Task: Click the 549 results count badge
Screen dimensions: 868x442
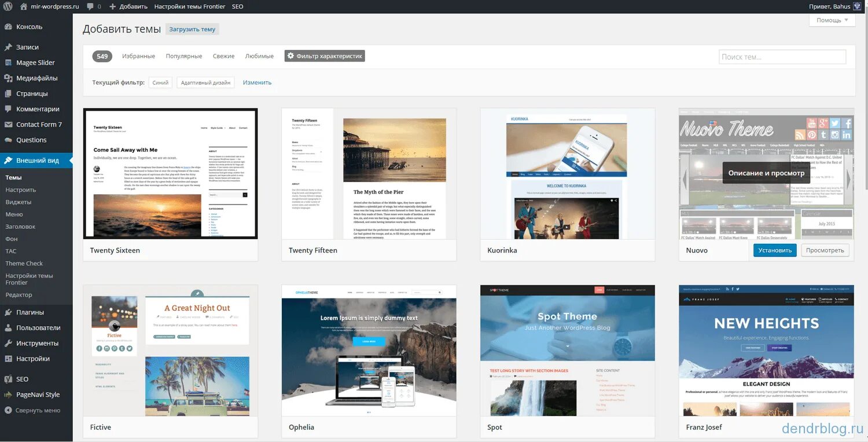Action: click(x=102, y=56)
